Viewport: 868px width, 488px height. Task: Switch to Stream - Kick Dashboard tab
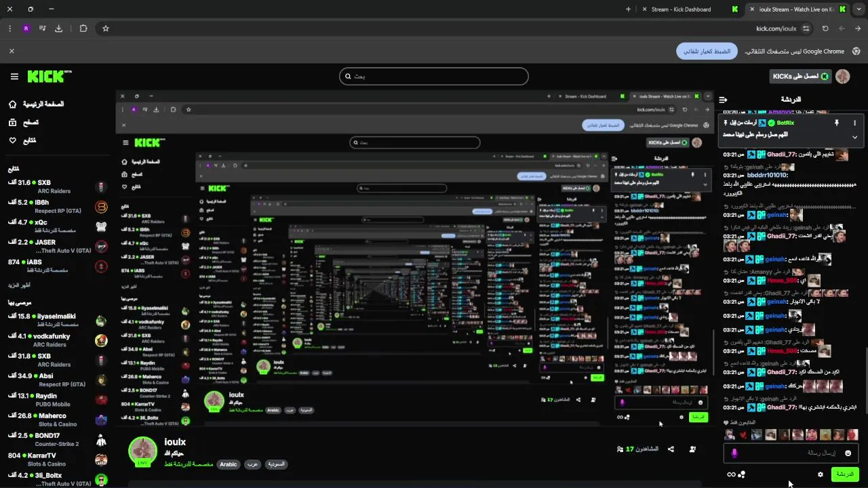(x=688, y=9)
